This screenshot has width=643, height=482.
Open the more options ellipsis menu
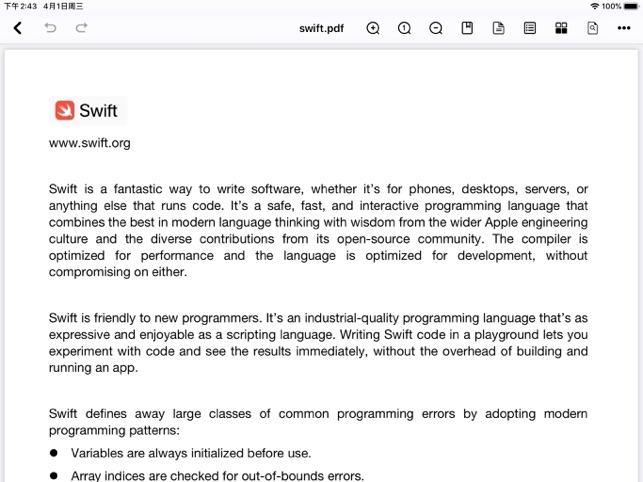tap(624, 28)
